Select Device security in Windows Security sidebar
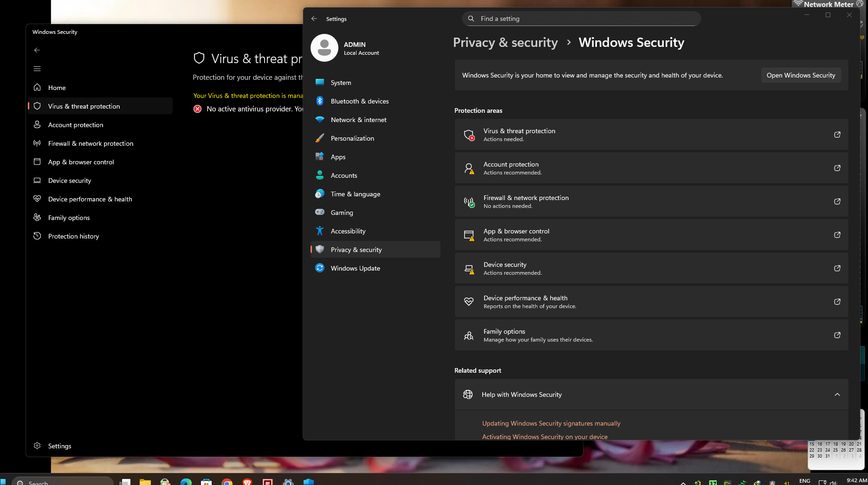Screen dimensions: 868x485 [100, 181]
